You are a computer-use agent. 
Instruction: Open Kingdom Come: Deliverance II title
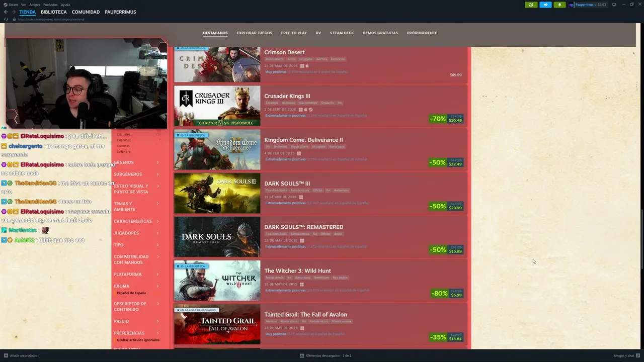(303, 140)
